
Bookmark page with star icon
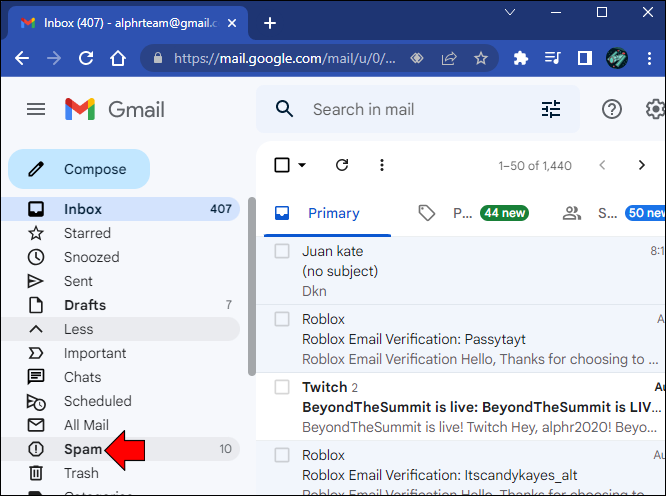click(x=481, y=58)
